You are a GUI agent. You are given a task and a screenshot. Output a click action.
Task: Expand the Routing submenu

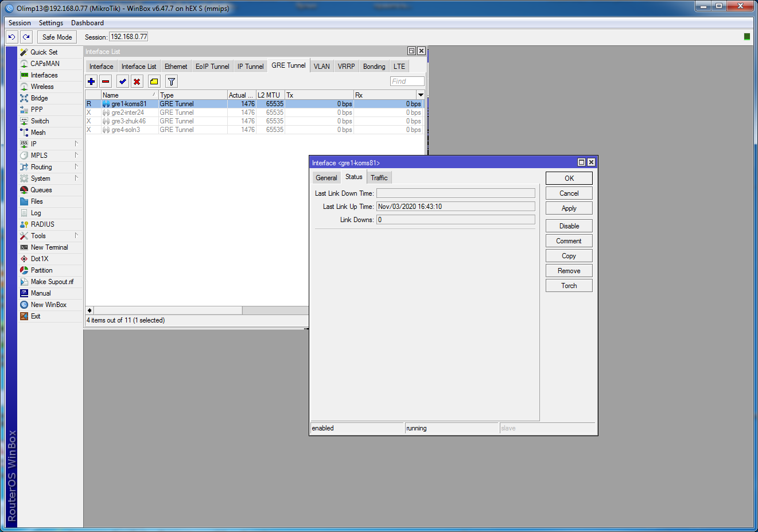50,167
